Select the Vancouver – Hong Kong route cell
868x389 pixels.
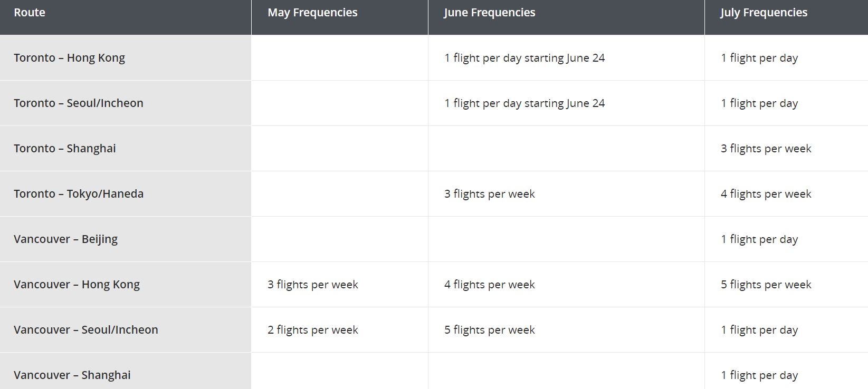(x=126, y=285)
